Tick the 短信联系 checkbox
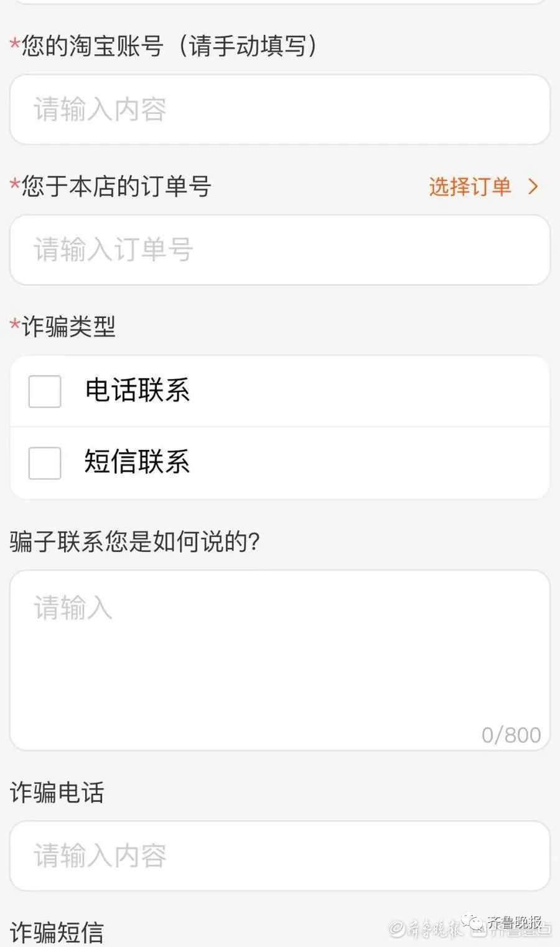This screenshot has height=947, width=560. pos(45,463)
